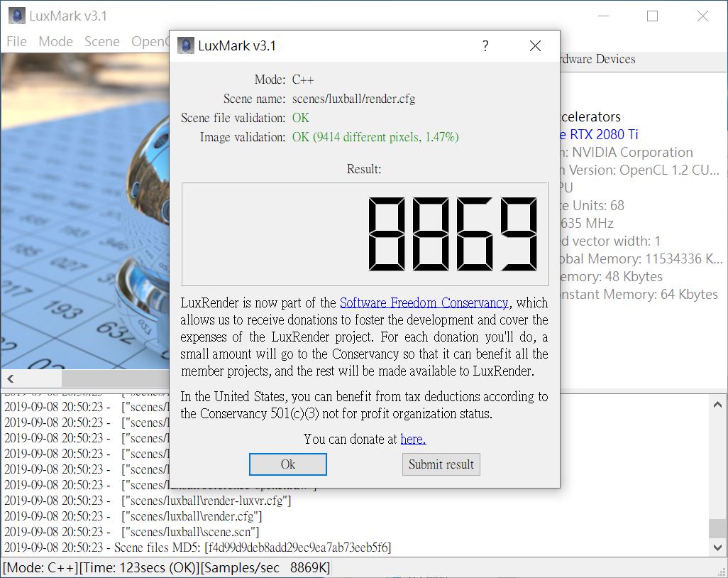Image resolution: width=728 pixels, height=578 pixels.
Task: Click the Memory: 11534336 K... line
Action: (x=641, y=258)
